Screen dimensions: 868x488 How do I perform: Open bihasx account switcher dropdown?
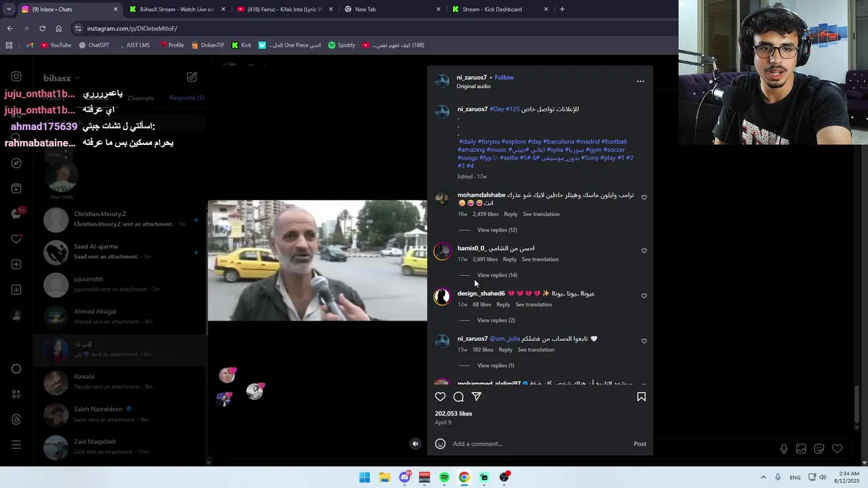coord(62,79)
